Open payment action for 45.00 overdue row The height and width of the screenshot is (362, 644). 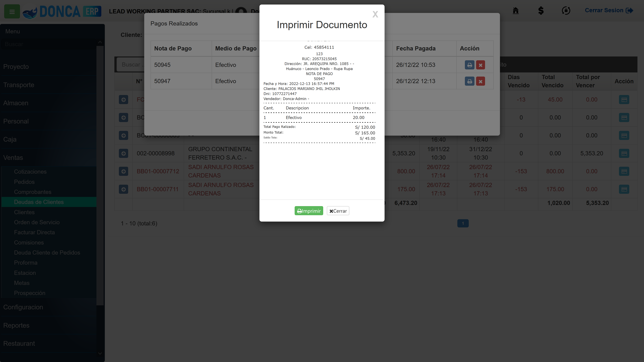coord(624,100)
